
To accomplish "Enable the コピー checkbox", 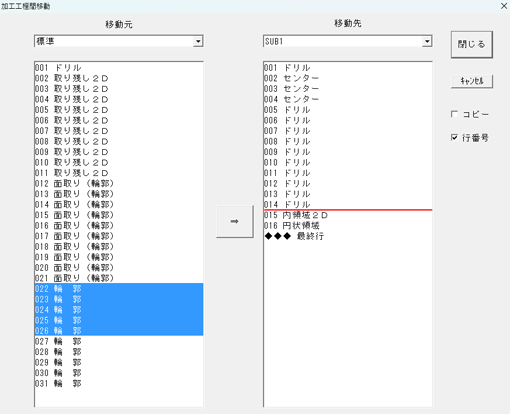I will 454,114.
